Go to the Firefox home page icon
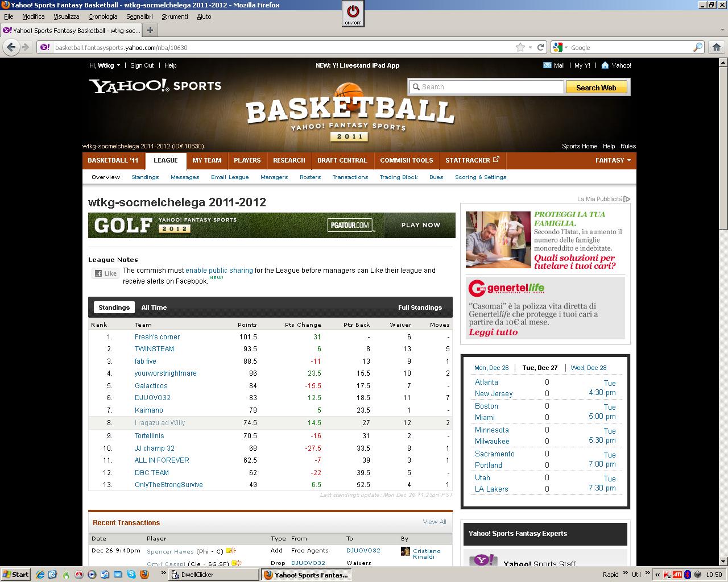This screenshot has width=728, height=582. 717,48
